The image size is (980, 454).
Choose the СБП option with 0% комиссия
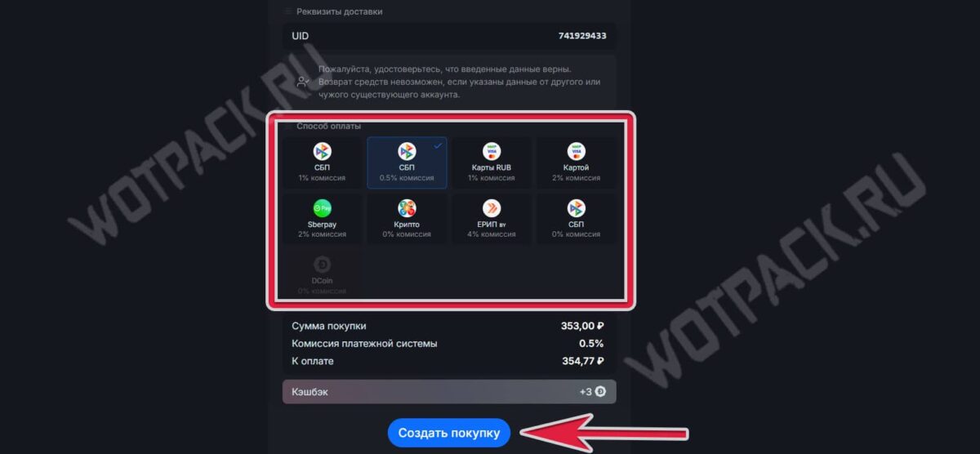tap(576, 219)
